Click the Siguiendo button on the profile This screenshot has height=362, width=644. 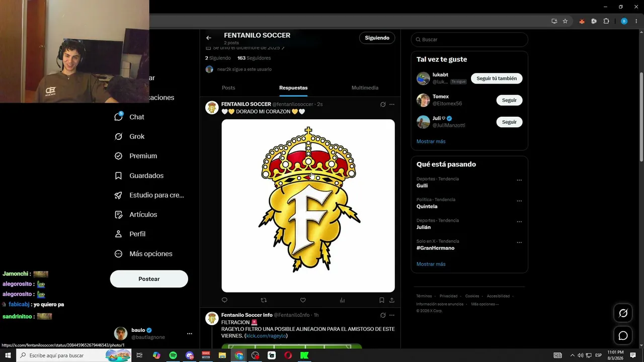pos(377,38)
